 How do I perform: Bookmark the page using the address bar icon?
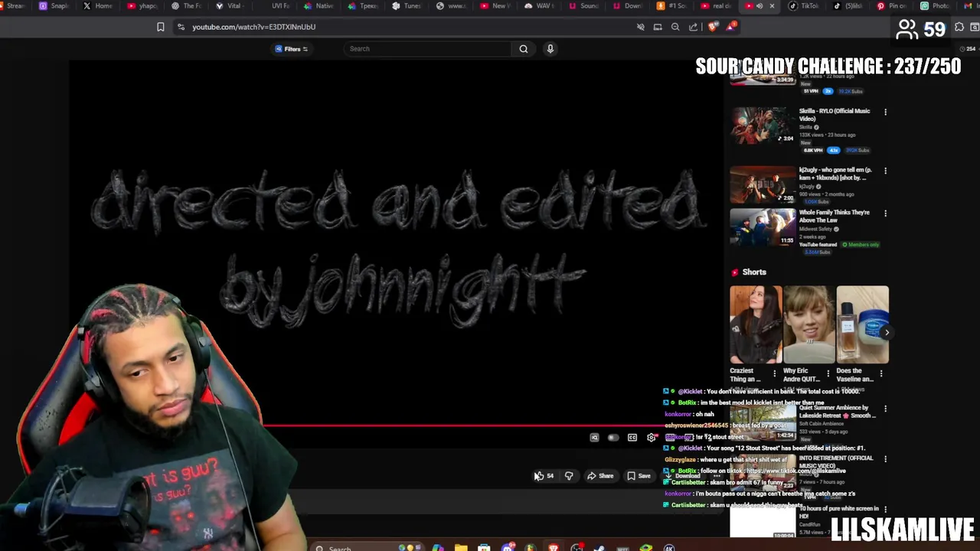160,27
